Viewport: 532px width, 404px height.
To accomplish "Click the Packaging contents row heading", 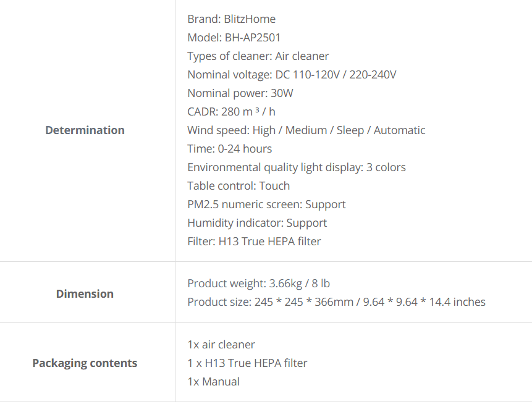I will 85,363.
